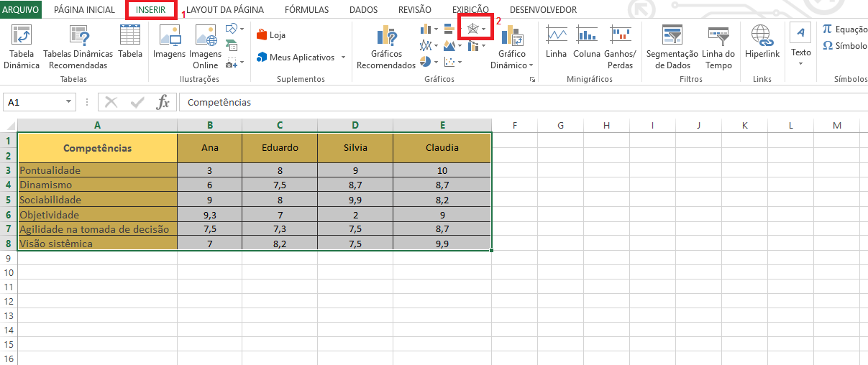Viewport: 868px width, 365px height.
Task: Insert online images via Imagens Online
Action: pyautogui.click(x=205, y=37)
